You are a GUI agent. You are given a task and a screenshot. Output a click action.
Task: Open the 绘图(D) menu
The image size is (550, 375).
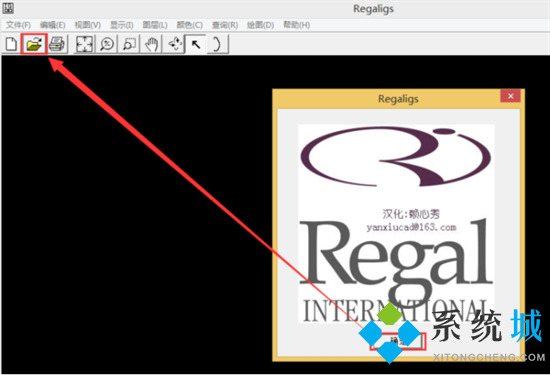pyautogui.click(x=261, y=25)
